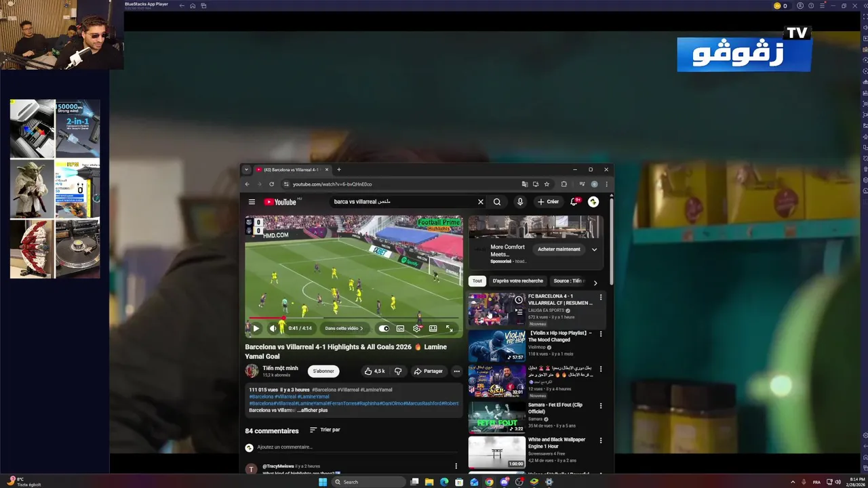The image size is (868, 488).
Task: Switch player to theater mode
Action: [x=433, y=329]
